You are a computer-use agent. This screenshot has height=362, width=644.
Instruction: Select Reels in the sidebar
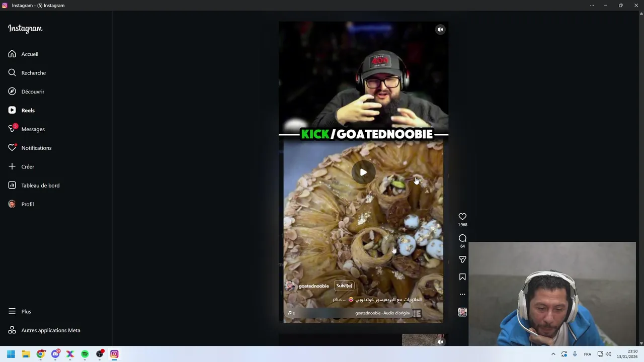(21, 110)
